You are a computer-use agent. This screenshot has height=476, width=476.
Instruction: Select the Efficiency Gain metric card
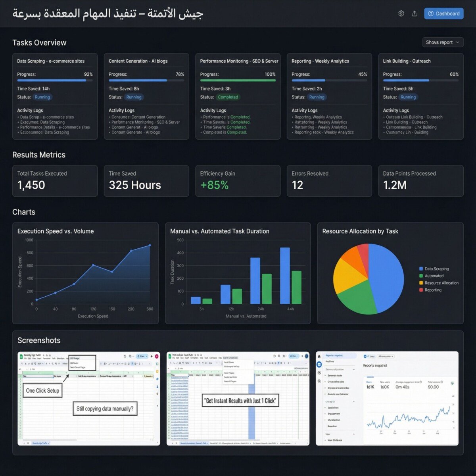tap(238, 181)
